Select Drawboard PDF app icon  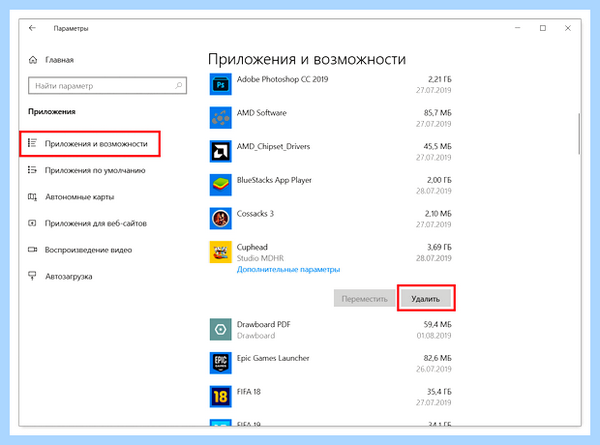[220, 329]
